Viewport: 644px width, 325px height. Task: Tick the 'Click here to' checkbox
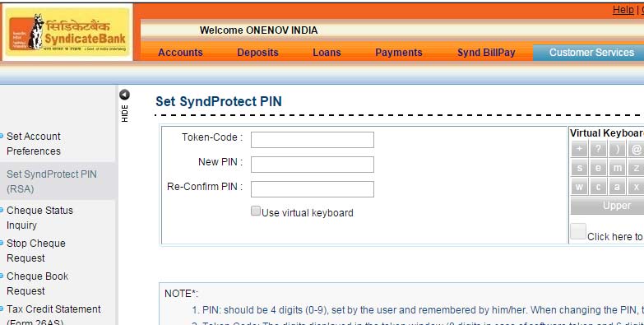(x=578, y=231)
